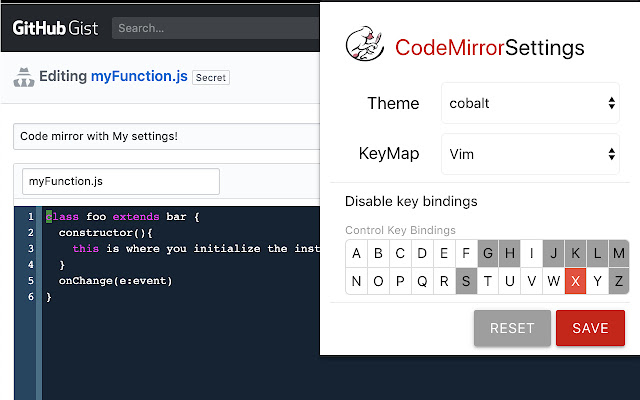Toggle the S control key binding

click(x=466, y=281)
